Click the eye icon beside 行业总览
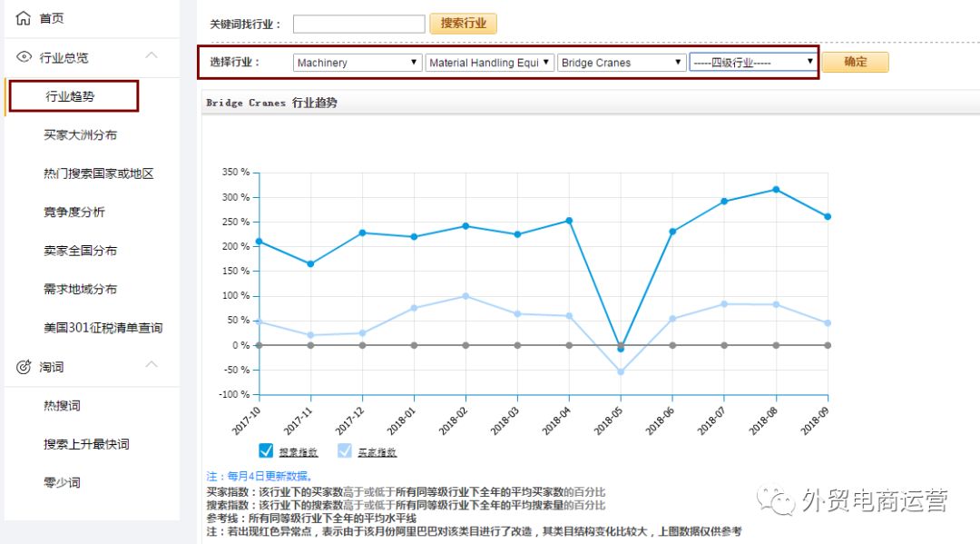Image resolution: width=980 pixels, height=544 pixels. click(x=24, y=57)
